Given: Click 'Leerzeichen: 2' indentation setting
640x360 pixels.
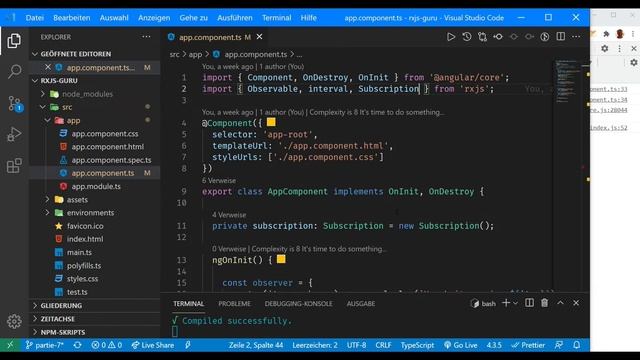Looking at the screenshot, I should point(315,345).
